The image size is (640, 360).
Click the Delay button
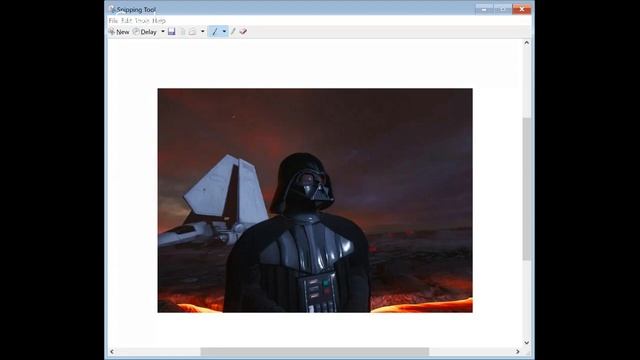pyautogui.click(x=145, y=32)
